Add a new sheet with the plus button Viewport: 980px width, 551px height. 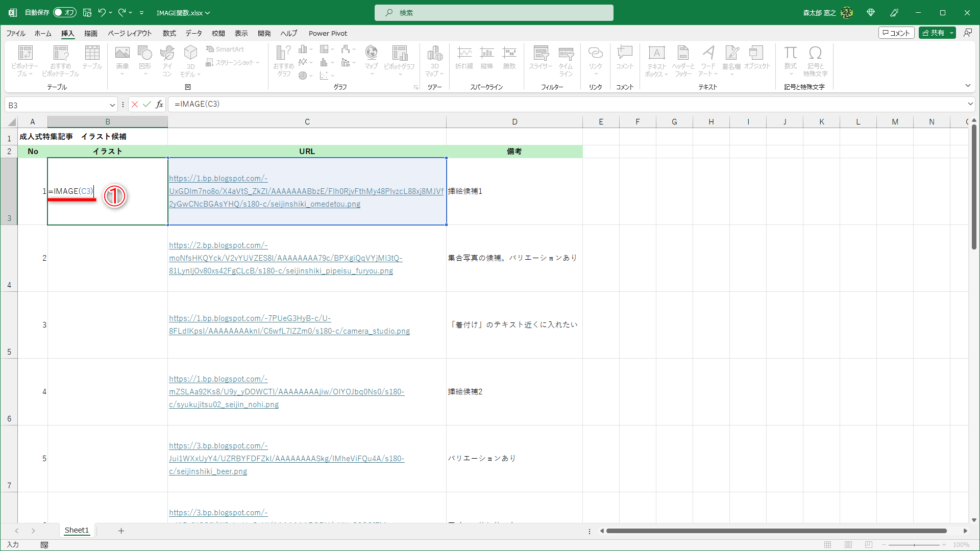click(121, 531)
